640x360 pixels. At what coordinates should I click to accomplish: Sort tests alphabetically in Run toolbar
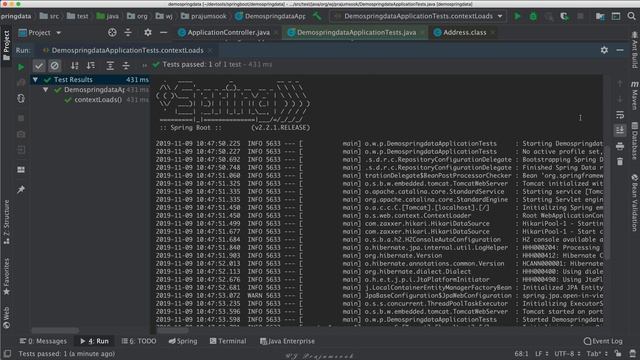pyautogui.click(x=75, y=65)
